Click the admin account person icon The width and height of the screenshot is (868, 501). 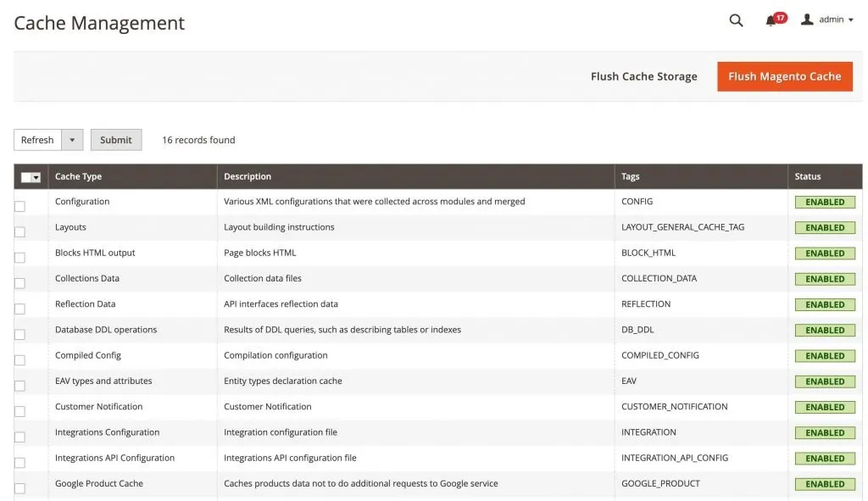(806, 19)
